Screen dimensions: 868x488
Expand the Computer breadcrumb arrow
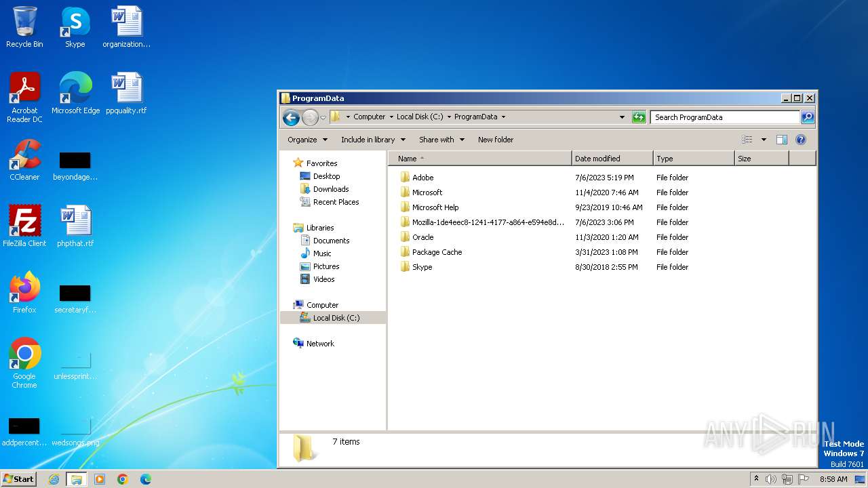(x=391, y=117)
